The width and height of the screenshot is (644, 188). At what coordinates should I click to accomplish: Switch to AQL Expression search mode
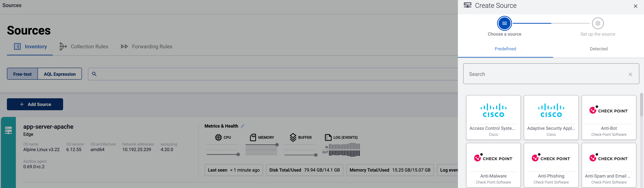(x=60, y=74)
